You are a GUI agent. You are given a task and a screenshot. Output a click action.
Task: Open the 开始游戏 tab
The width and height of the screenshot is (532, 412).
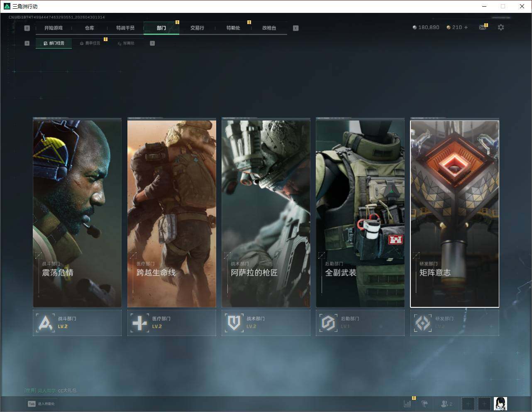tap(54, 28)
